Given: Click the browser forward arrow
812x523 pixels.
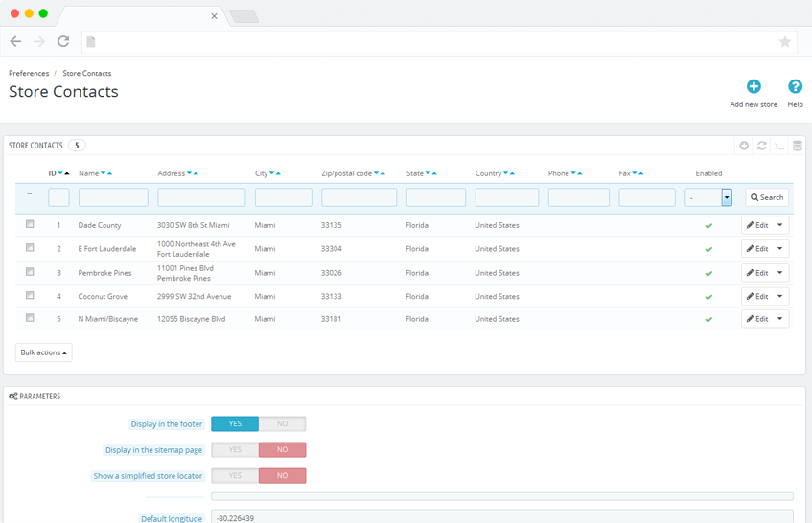Looking at the screenshot, I should 39,41.
